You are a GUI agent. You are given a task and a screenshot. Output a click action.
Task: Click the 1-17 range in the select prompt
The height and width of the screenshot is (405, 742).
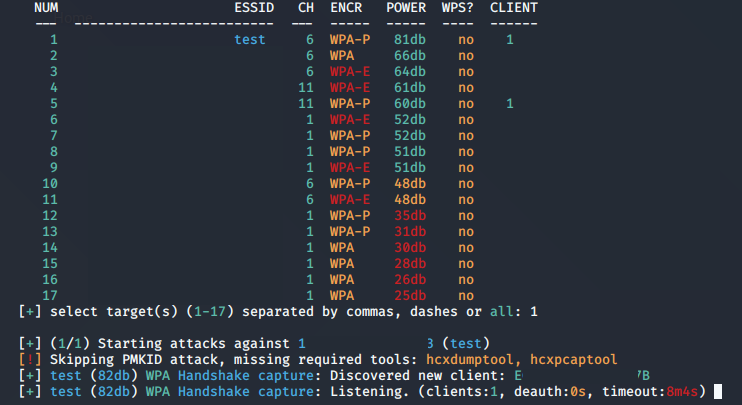click(x=210, y=312)
